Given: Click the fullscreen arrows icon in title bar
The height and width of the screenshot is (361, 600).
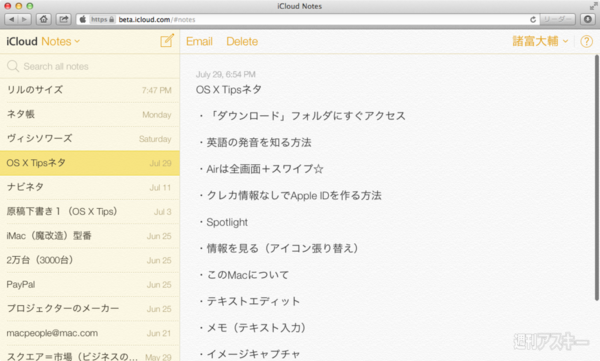Looking at the screenshot, I should coord(593,6).
